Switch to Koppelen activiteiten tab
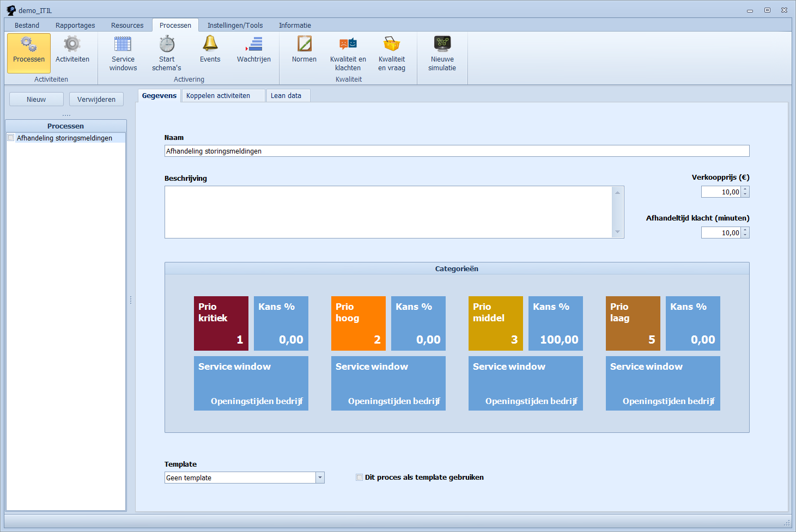 coord(223,96)
